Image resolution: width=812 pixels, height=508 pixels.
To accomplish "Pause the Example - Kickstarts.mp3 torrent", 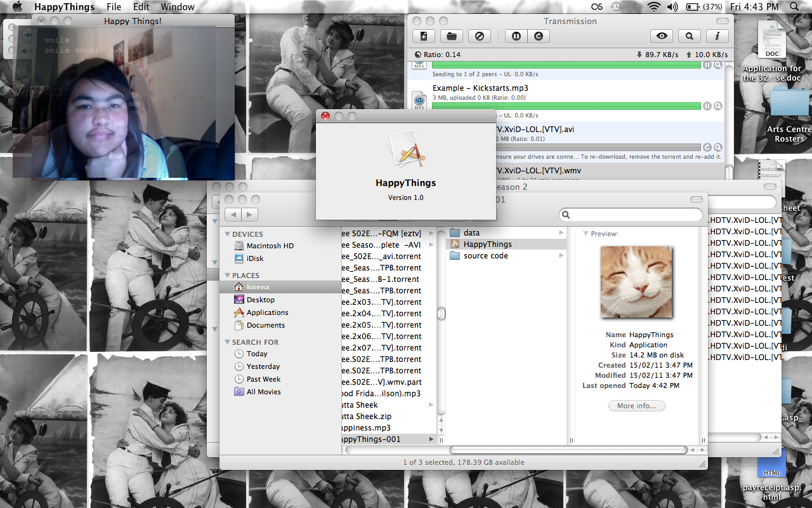I will [x=707, y=106].
